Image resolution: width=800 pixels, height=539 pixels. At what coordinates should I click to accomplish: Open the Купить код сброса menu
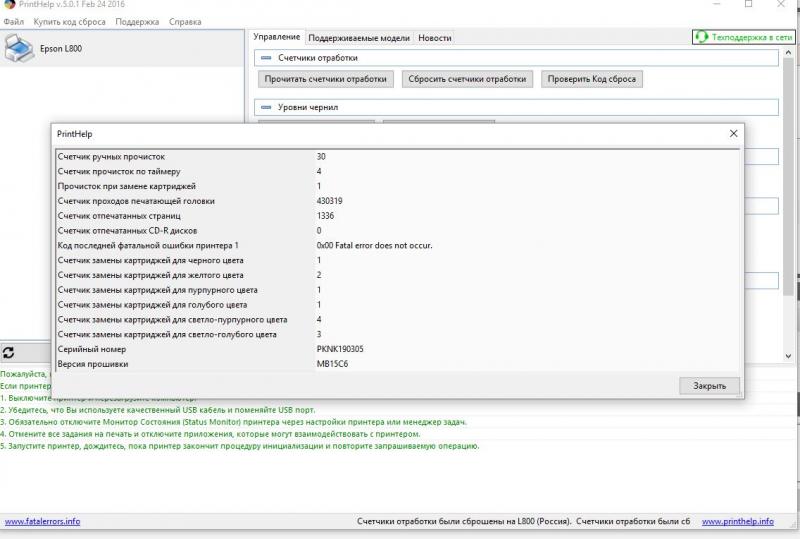point(69,22)
